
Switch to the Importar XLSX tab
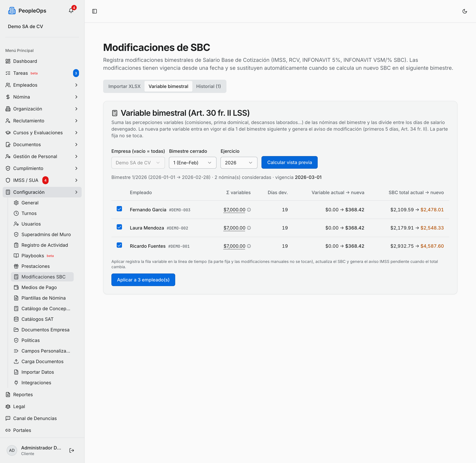click(124, 86)
